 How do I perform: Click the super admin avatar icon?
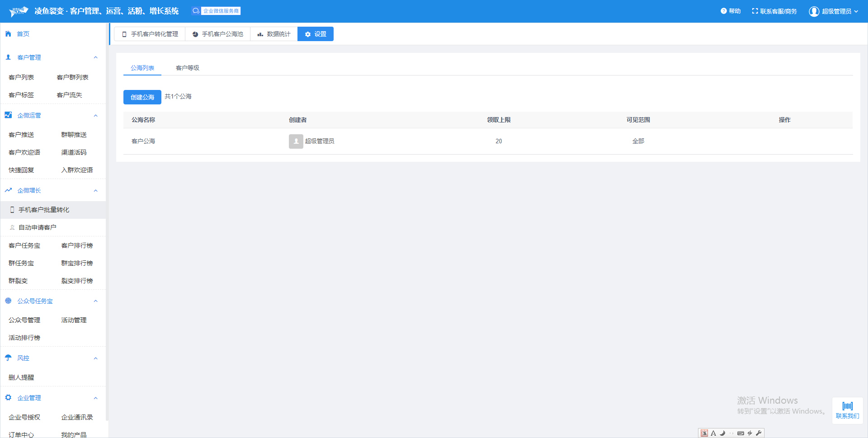814,11
